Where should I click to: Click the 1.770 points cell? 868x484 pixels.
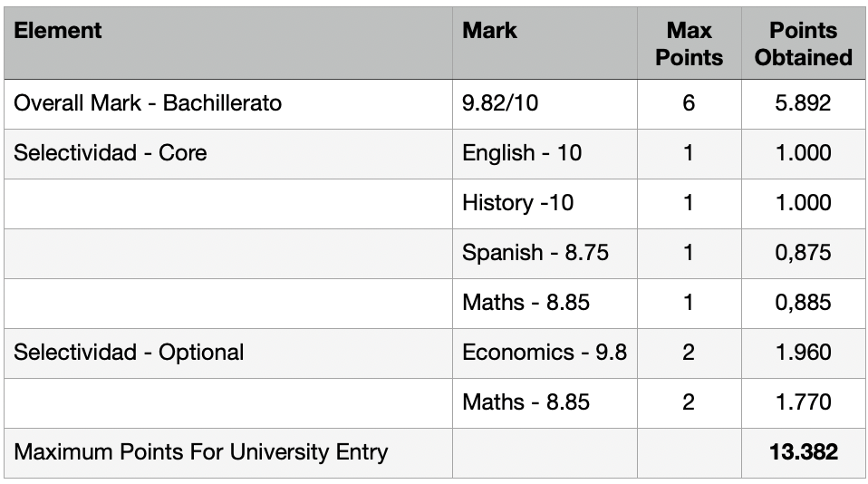(804, 402)
